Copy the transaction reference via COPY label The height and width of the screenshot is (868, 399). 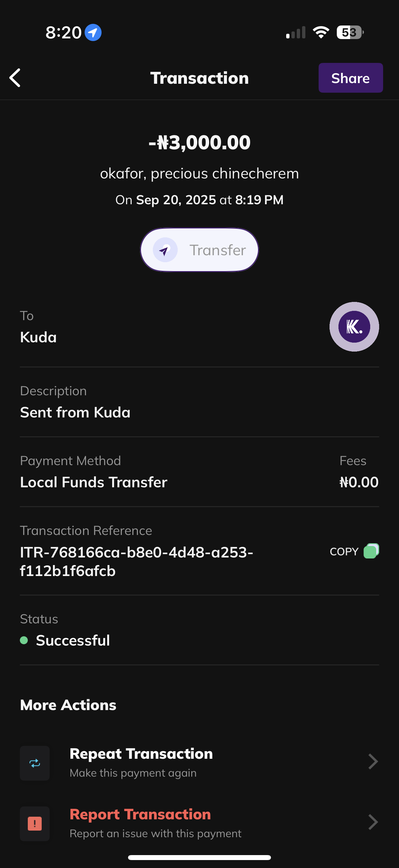point(344,552)
